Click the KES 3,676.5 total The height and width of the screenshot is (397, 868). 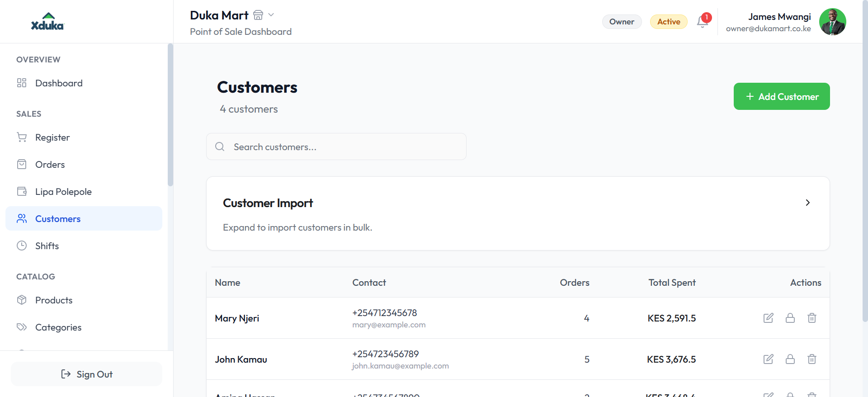pyautogui.click(x=671, y=359)
